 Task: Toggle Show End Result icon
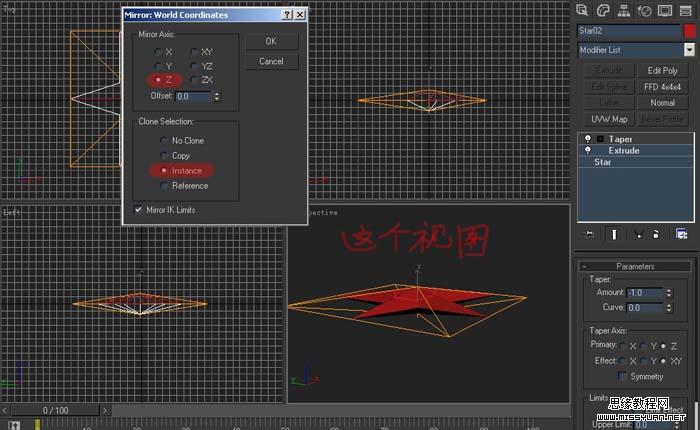pyautogui.click(x=614, y=234)
